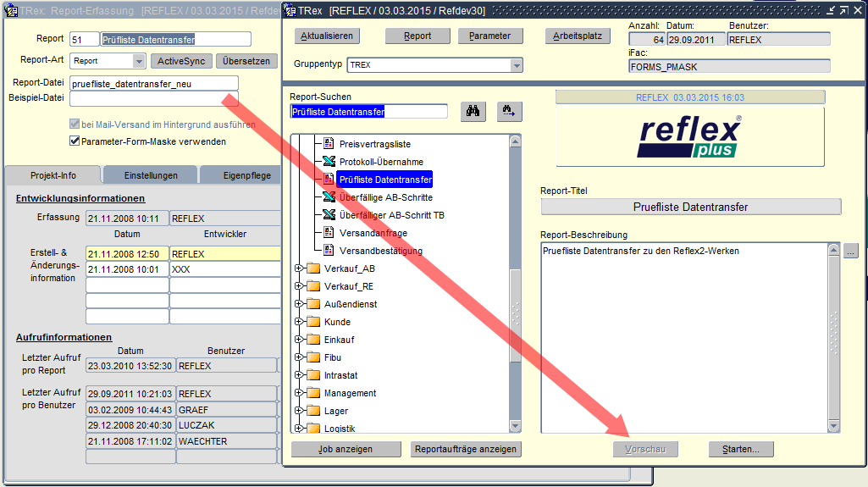Screen dimensions: 868x487
Task: Click the Überfällige AB-Schritte Excel icon
Action: click(x=329, y=197)
